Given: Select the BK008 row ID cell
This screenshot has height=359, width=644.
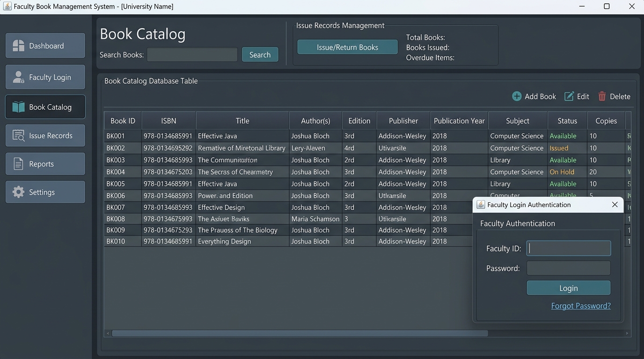Looking at the screenshot, I should point(123,219).
